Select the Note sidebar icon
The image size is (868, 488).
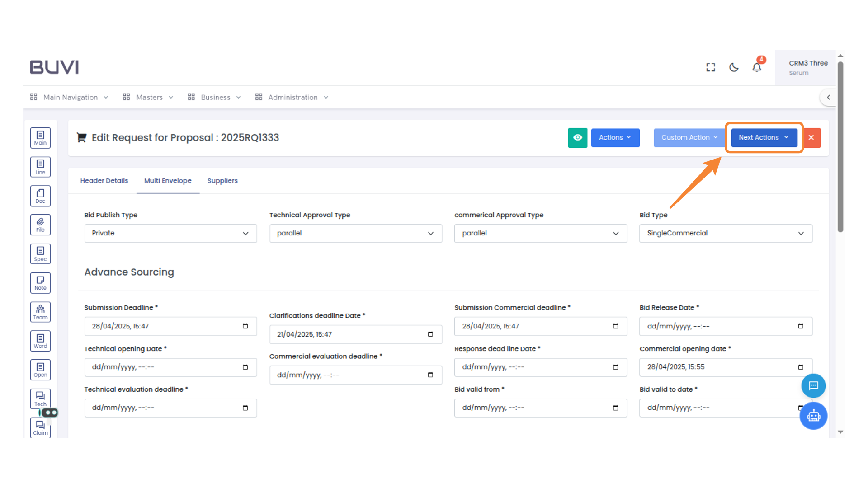point(40,283)
